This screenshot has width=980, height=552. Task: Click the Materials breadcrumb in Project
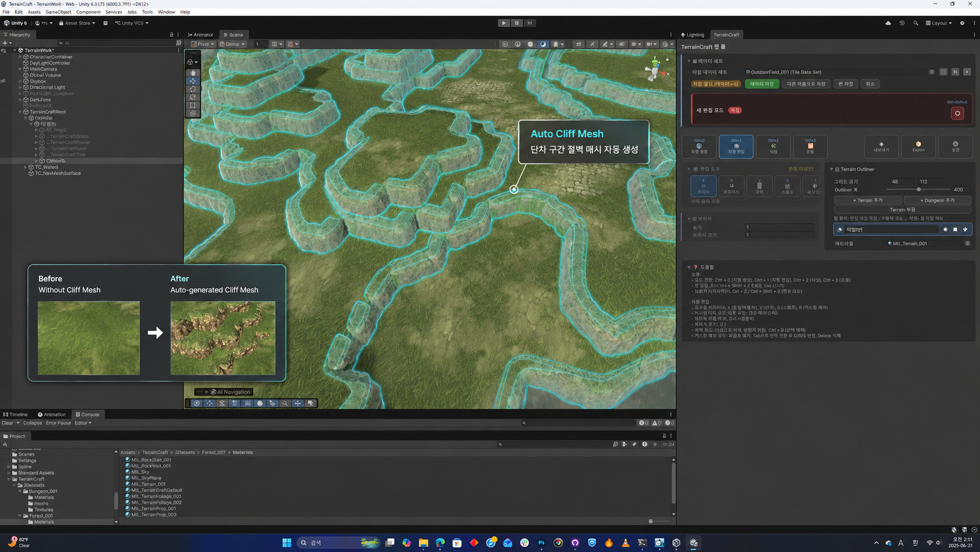[x=243, y=452]
